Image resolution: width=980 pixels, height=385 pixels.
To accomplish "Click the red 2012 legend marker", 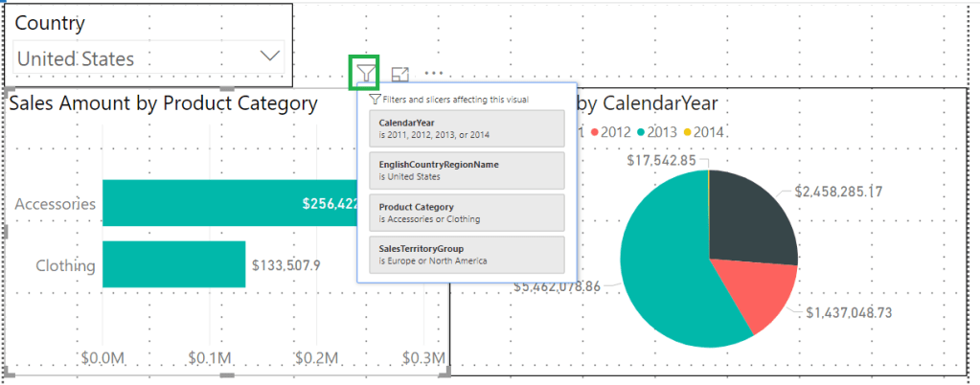I will (597, 131).
